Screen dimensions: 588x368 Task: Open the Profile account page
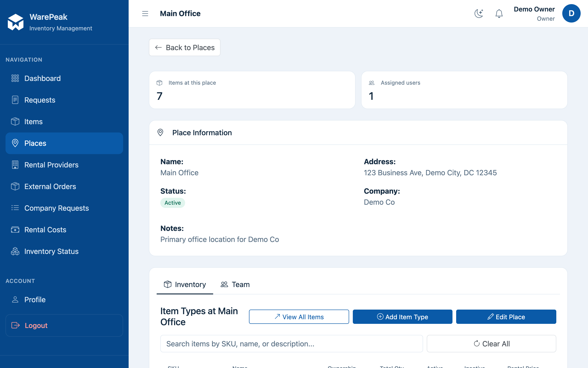coord(64,300)
